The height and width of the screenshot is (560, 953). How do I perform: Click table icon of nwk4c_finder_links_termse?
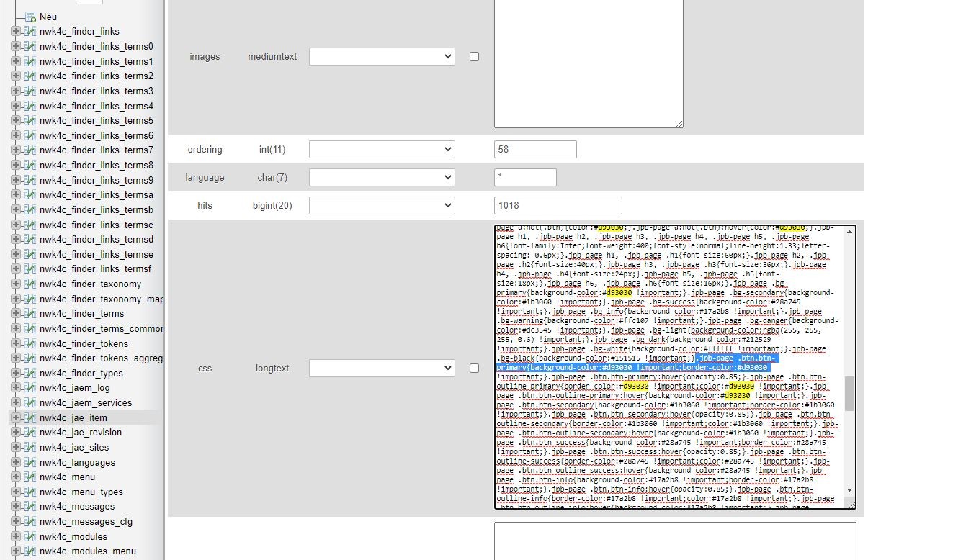(30, 254)
